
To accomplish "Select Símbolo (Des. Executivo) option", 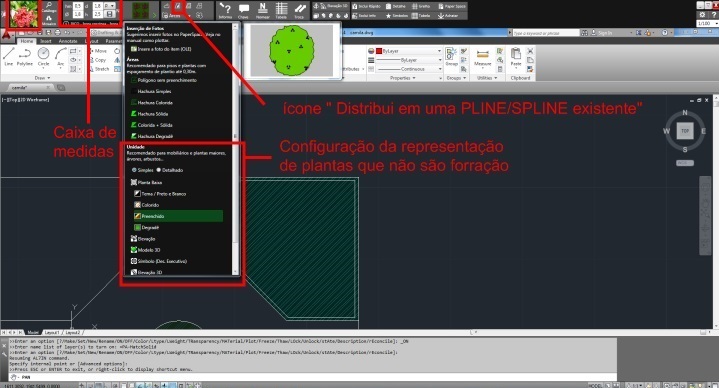I will point(159,261).
